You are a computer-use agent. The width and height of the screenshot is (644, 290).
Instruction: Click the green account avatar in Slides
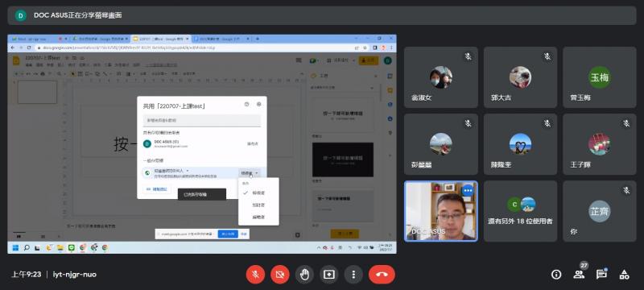pos(387,60)
